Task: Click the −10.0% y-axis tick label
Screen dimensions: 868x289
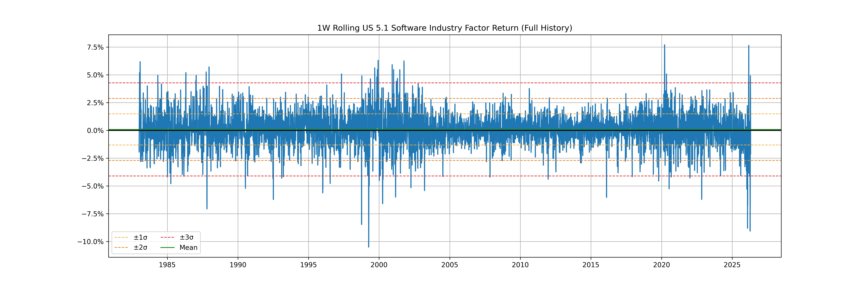Action: (91, 242)
